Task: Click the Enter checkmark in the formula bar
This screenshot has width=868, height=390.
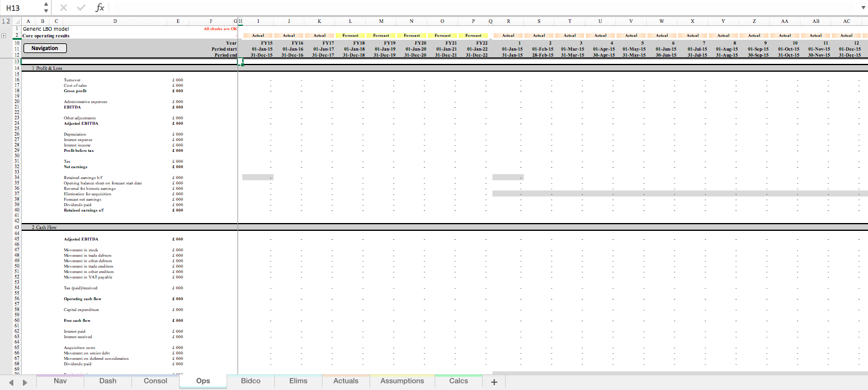Action: click(81, 8)
